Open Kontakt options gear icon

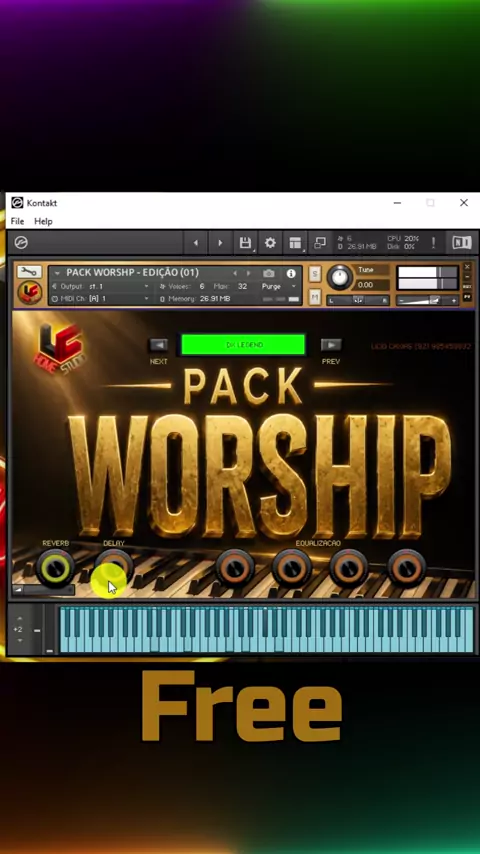point(270,242)
